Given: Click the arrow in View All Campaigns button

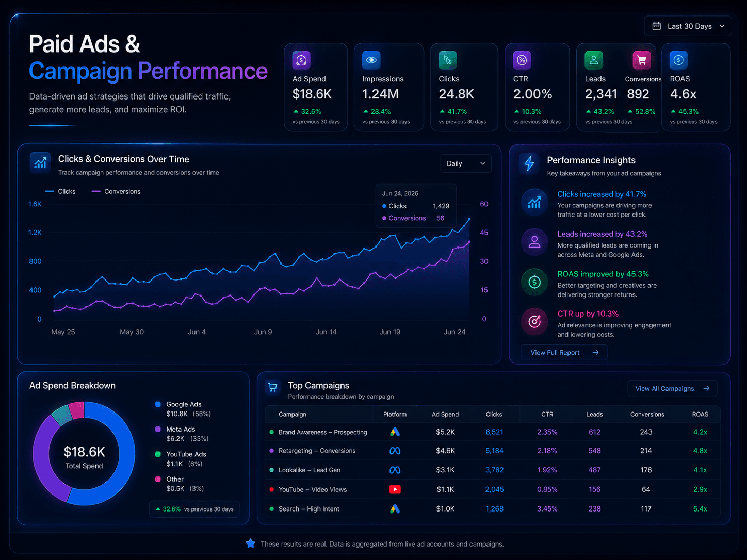Looking at the screenshot, I should [x=706, y=389].
